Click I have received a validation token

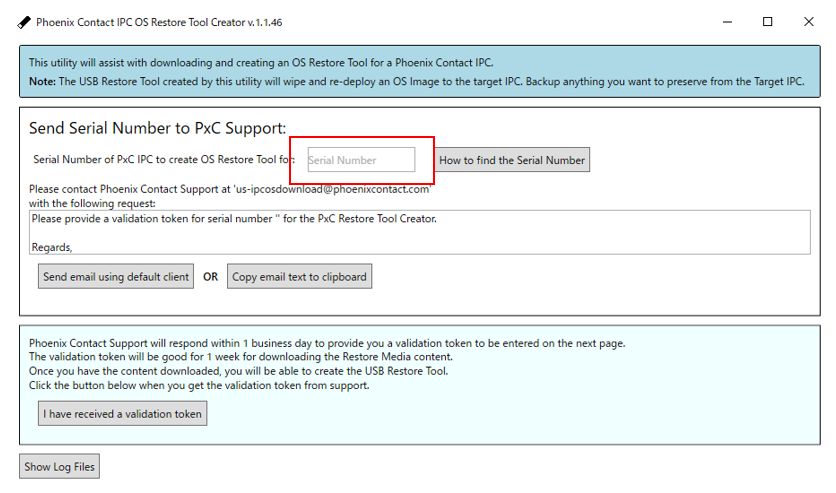pos(123,414)
